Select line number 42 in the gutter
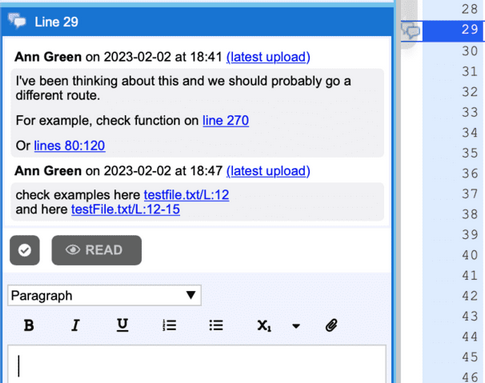Viewport: 485px width, 383px height. pos(470,296)
